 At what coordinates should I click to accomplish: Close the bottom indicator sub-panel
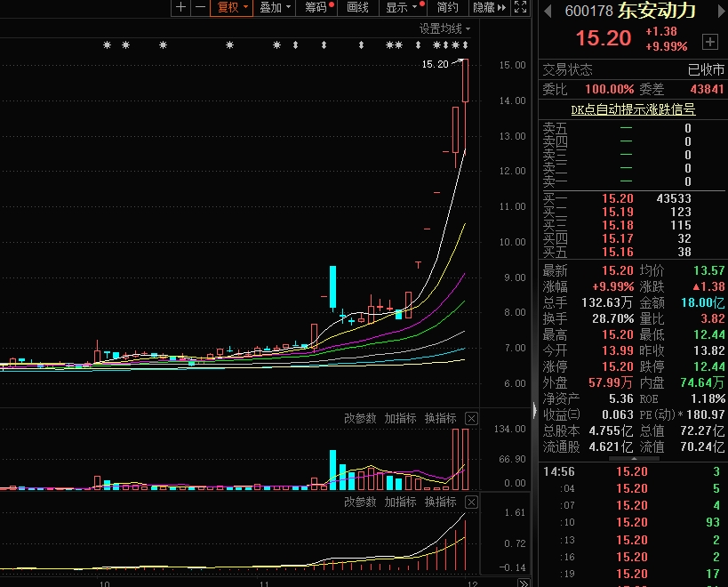tap(471, 502)
